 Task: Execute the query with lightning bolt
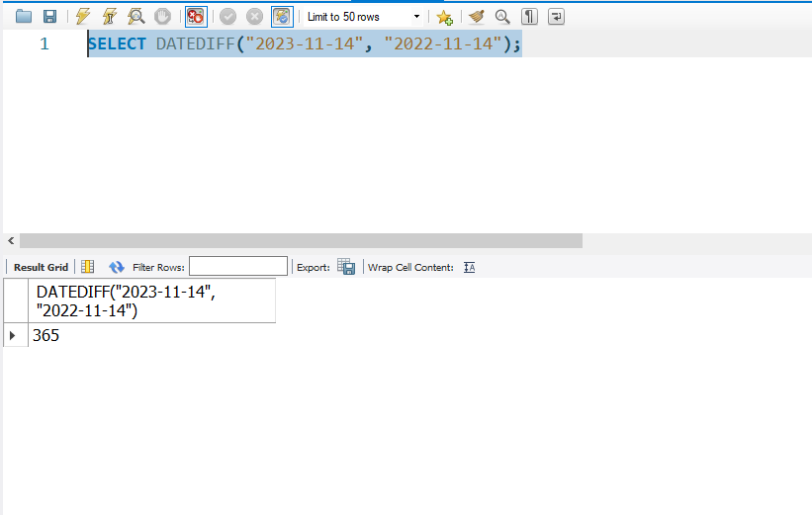[83, 17]
